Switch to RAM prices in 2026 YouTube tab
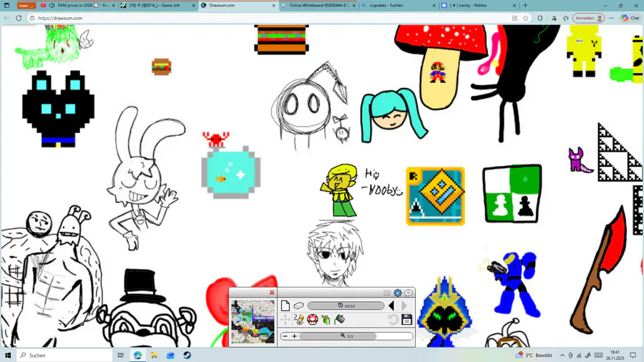 (78, 5)
